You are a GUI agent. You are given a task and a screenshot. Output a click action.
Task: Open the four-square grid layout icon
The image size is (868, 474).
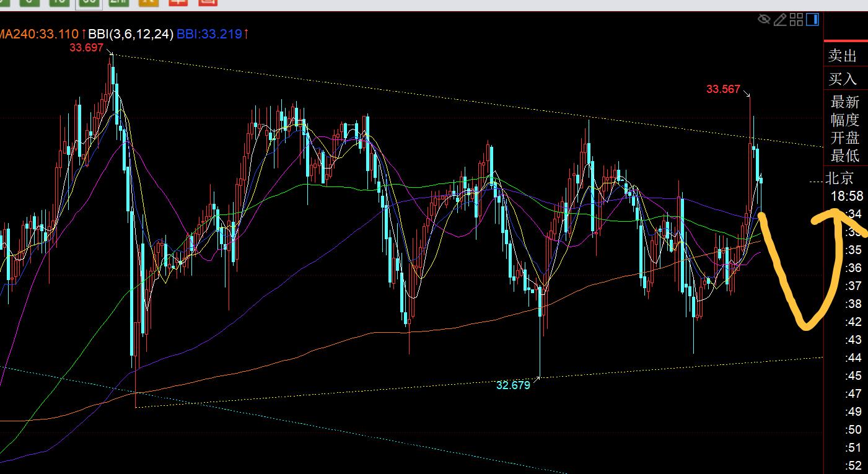[796, 20]
